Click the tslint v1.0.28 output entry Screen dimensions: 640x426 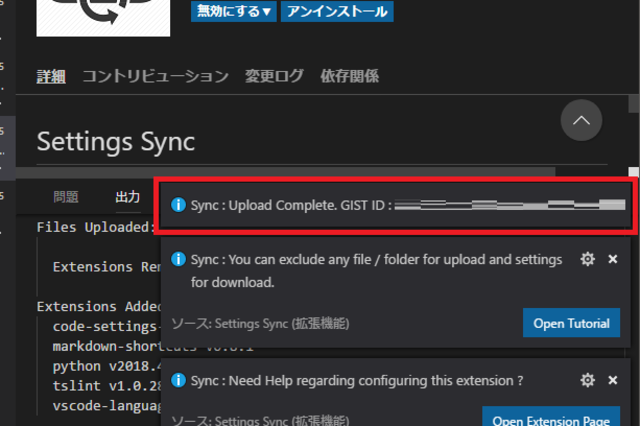107,386
